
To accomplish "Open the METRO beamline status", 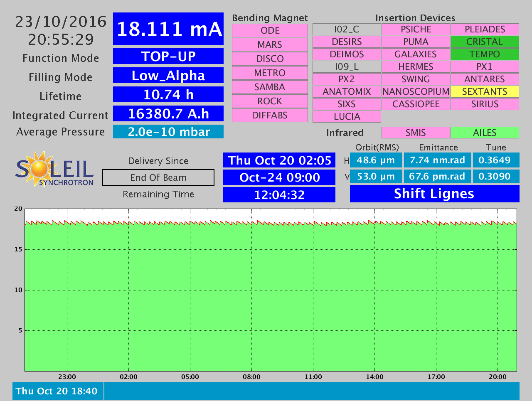I will [x=270, y=73].
